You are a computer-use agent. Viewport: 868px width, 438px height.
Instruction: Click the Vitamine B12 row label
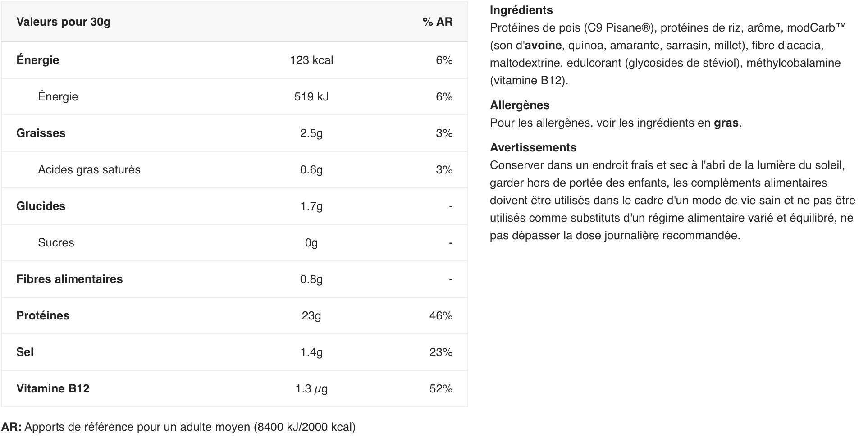tap(53, 388)
